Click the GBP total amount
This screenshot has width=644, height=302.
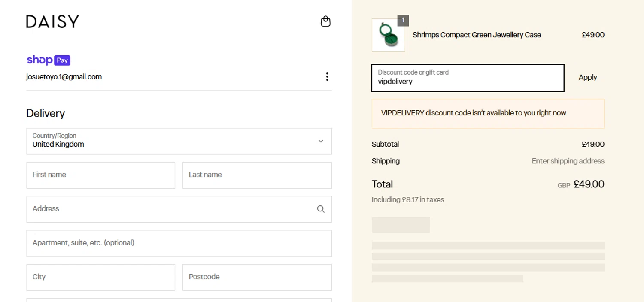coord(589,184)
